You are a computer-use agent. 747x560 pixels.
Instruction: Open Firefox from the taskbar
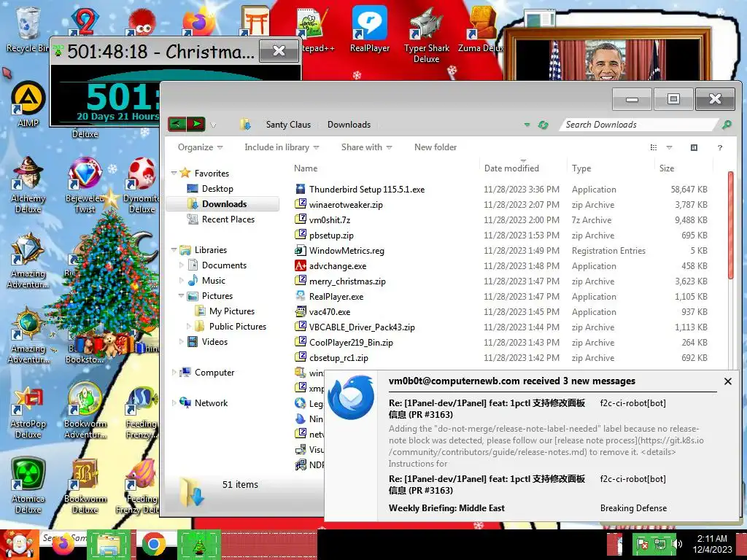tap(63, 544)
